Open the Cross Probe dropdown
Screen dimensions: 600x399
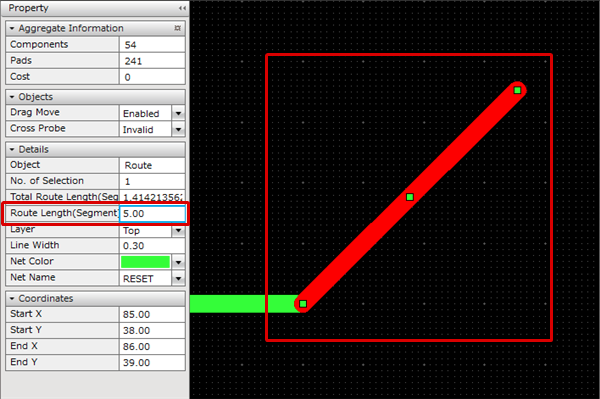(x=178, y=129)
